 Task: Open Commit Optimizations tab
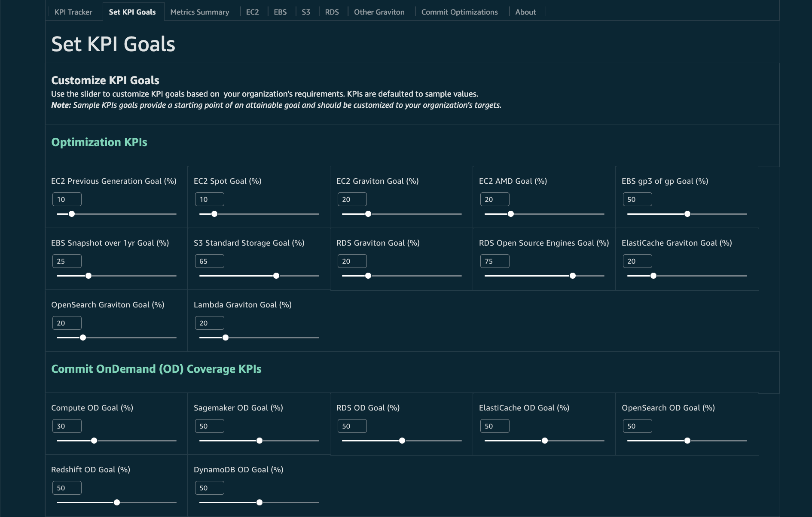[x=460, y=12]
